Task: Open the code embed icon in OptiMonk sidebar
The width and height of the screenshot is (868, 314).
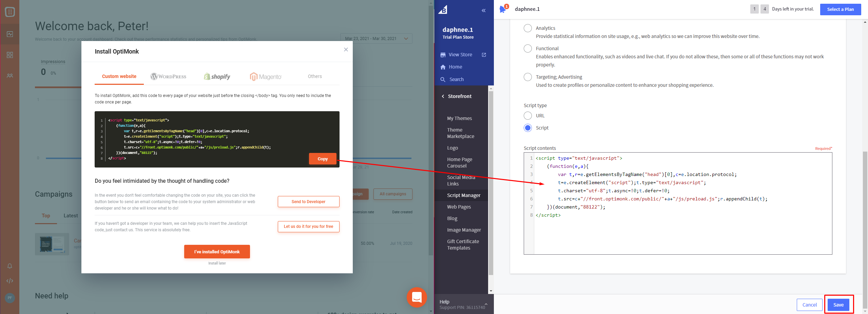Action: pos(10,281)
